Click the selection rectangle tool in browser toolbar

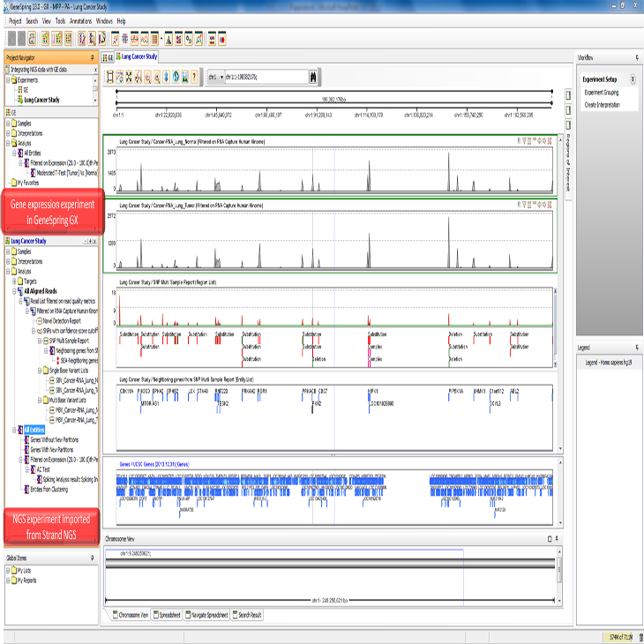click(110, 78)
